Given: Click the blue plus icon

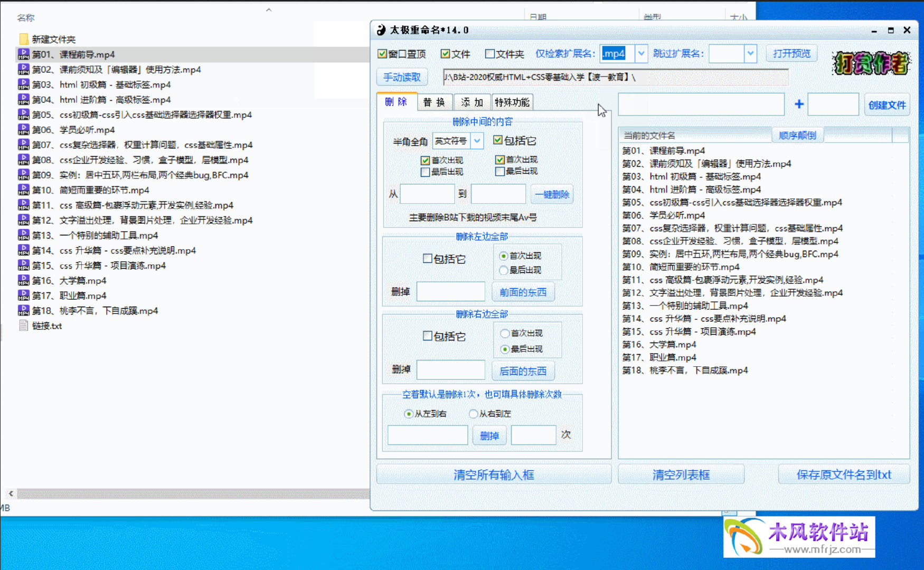Looking at the screenshot, I should (x=799, y=104).
